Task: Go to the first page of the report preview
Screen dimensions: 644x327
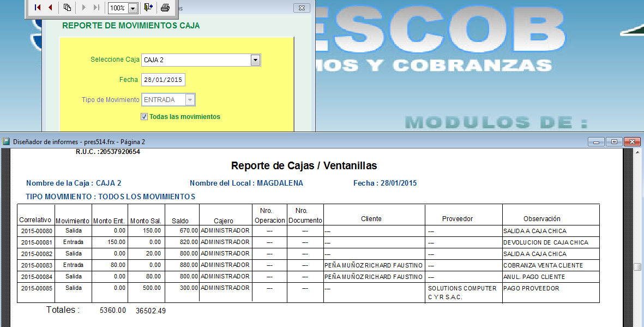Action: tap(38, 8)
